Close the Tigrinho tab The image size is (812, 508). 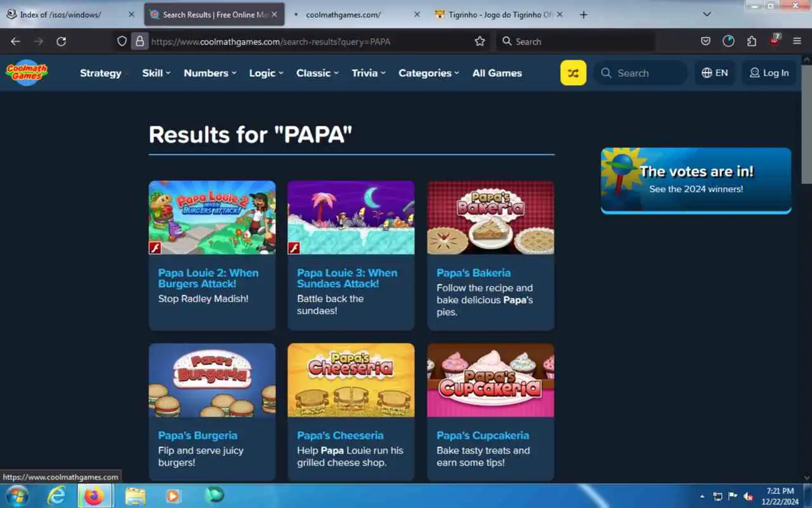pyautogui.click(x=559, y=15)
